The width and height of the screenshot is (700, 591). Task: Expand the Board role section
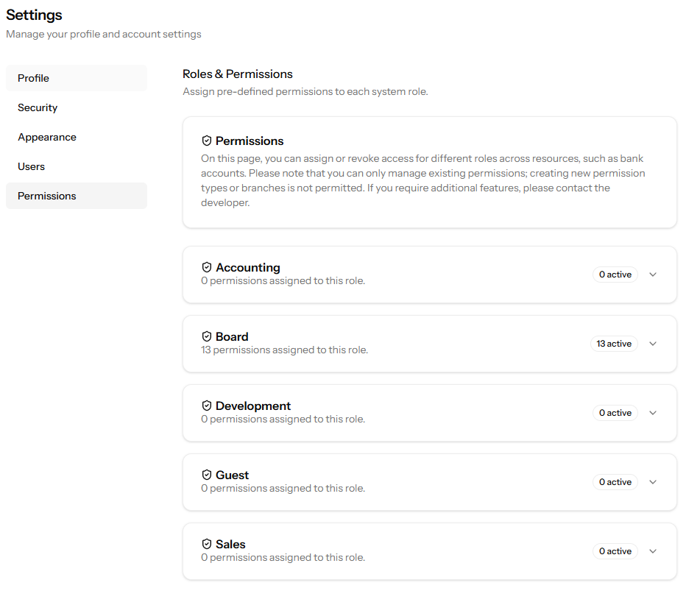click(x=653, y=344)
